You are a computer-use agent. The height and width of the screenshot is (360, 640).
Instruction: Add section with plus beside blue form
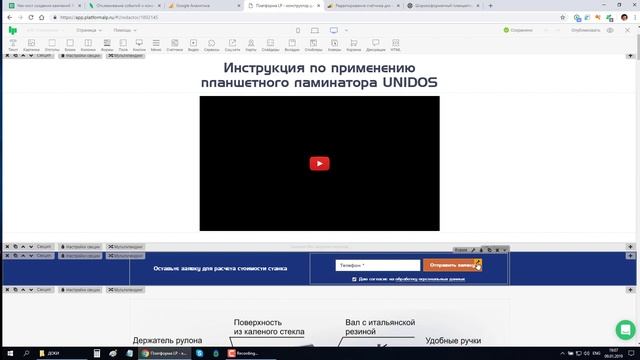(630, 256)
